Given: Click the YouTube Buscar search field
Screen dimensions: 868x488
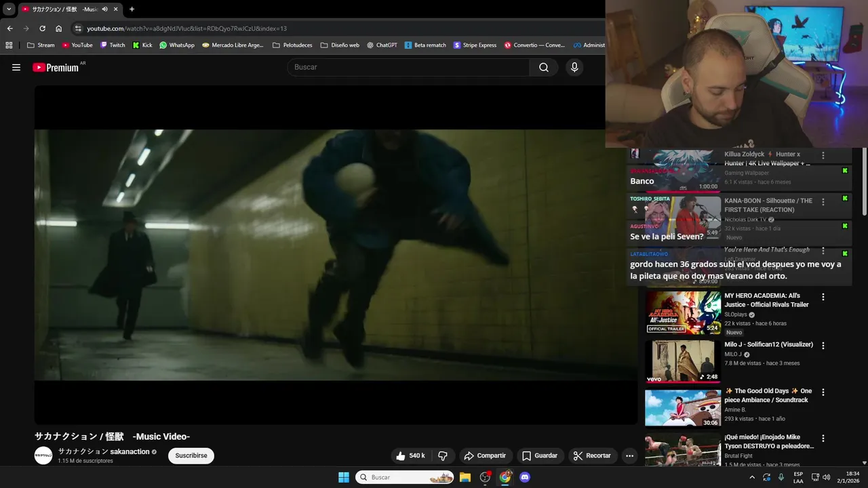Looking at the screenshot, I should 408,67.
